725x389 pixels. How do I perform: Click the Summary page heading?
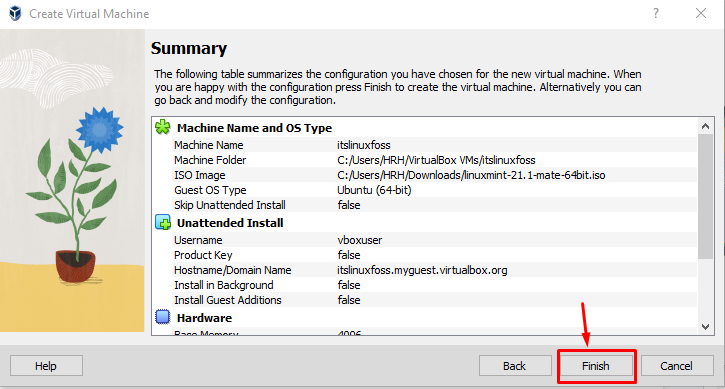tap(189, 48)
